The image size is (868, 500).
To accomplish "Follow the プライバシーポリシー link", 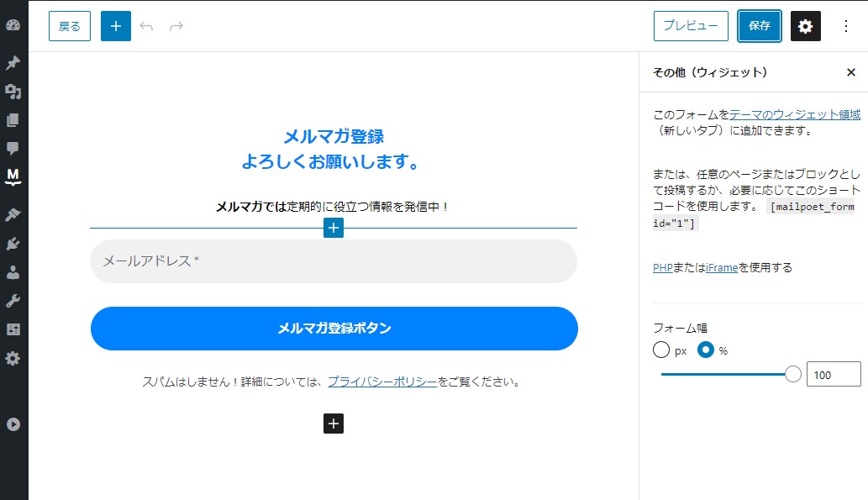I will (x=382, y=382).
